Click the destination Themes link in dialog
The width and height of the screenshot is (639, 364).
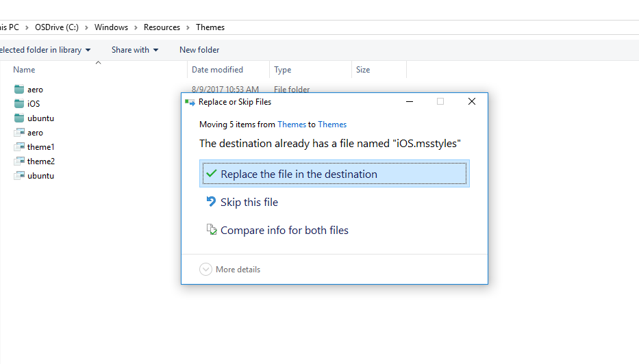(x=332, y=125)
